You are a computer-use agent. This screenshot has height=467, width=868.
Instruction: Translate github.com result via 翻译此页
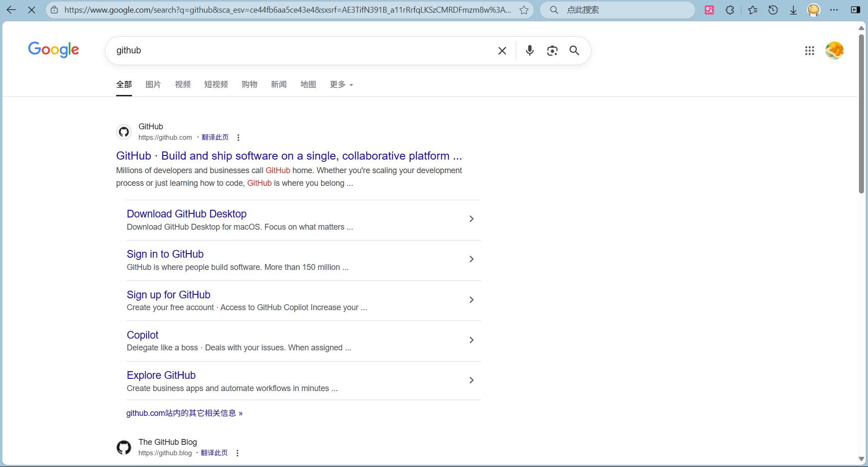point(215,137)
